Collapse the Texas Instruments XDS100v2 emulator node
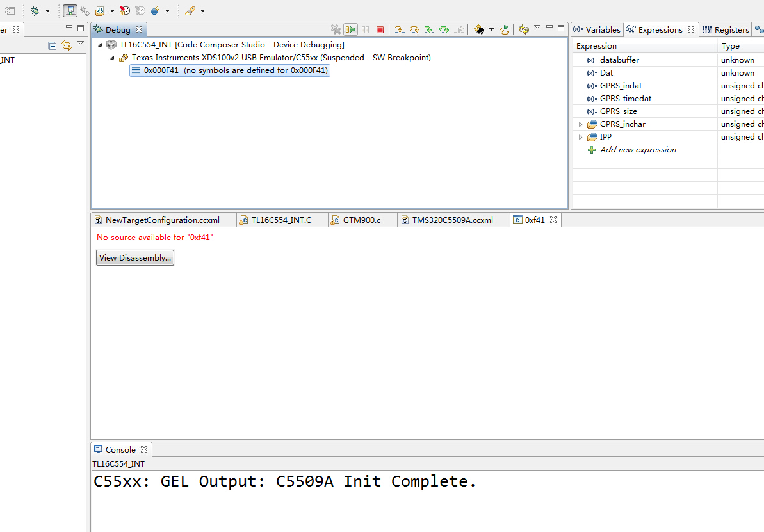This screenshot has width=764, height=532. click(x=113, y=58)
